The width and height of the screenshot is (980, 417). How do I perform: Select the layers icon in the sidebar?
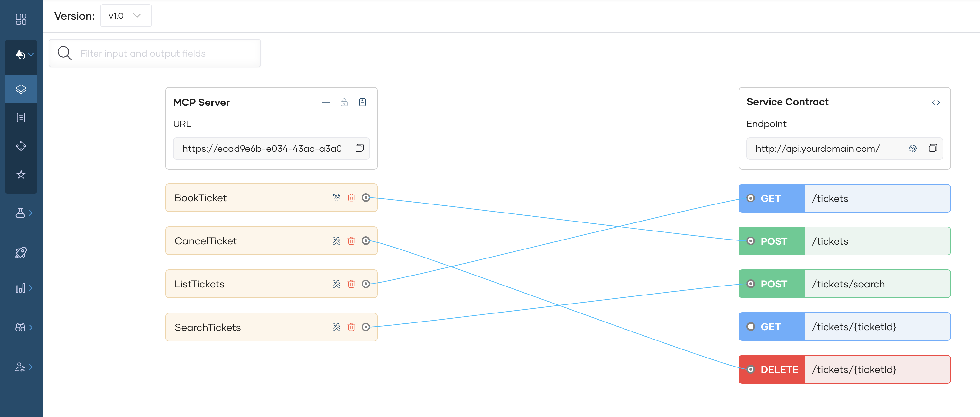21,88
